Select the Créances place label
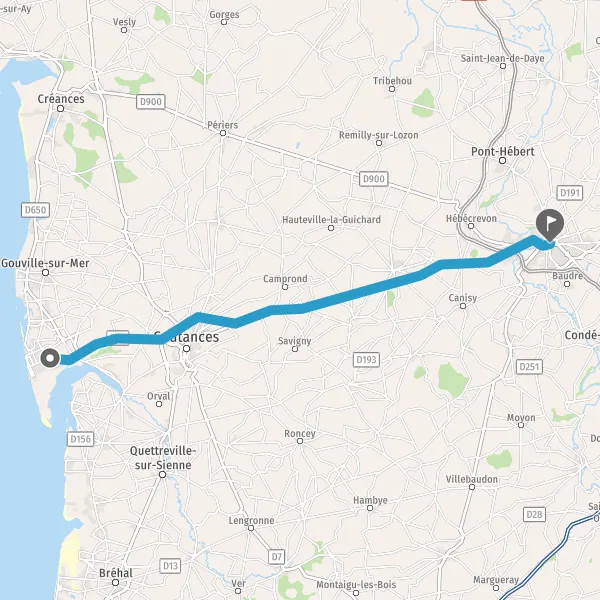This screenshot has width=600, height=600. (x=61, y=99)
